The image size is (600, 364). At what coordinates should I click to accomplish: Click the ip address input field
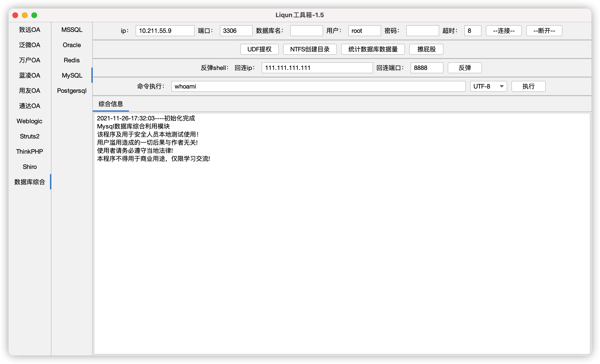point(165,31)
